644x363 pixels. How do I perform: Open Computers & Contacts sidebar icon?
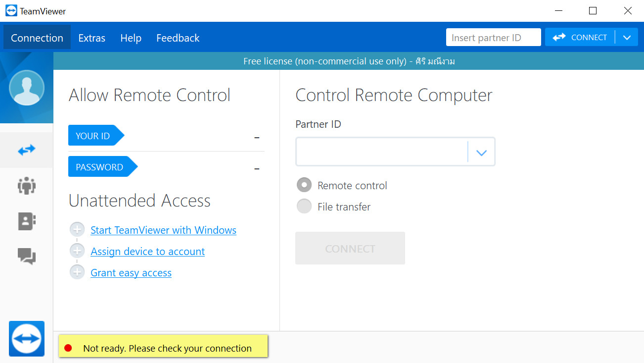coord(27,221)
